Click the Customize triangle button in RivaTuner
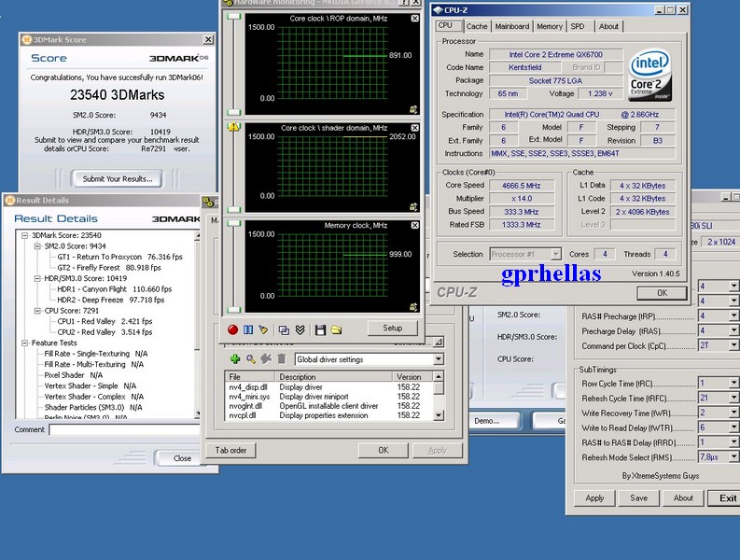Image resolution: width=740 pixels, height=560 pixels. pos(439,342)
